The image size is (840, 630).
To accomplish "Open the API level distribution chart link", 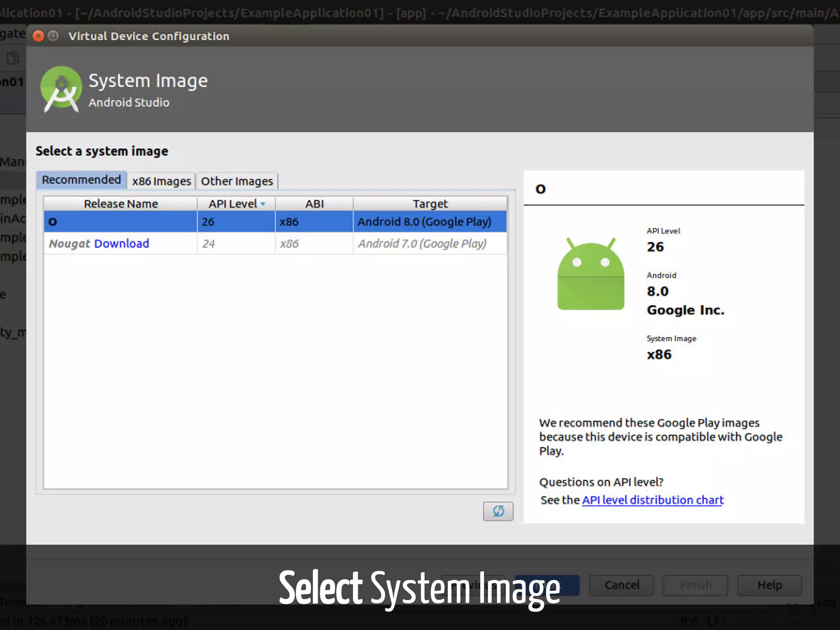I will pos(653,500).
